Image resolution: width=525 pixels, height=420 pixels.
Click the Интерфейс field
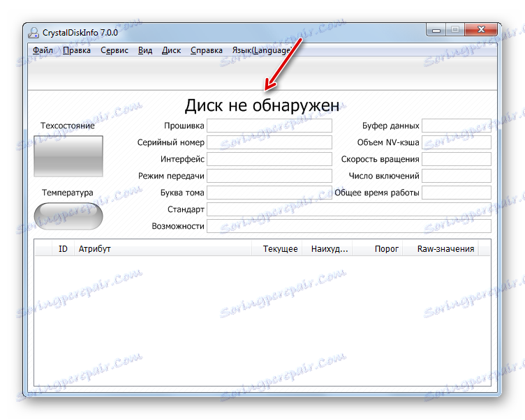[x=269, y=159]
